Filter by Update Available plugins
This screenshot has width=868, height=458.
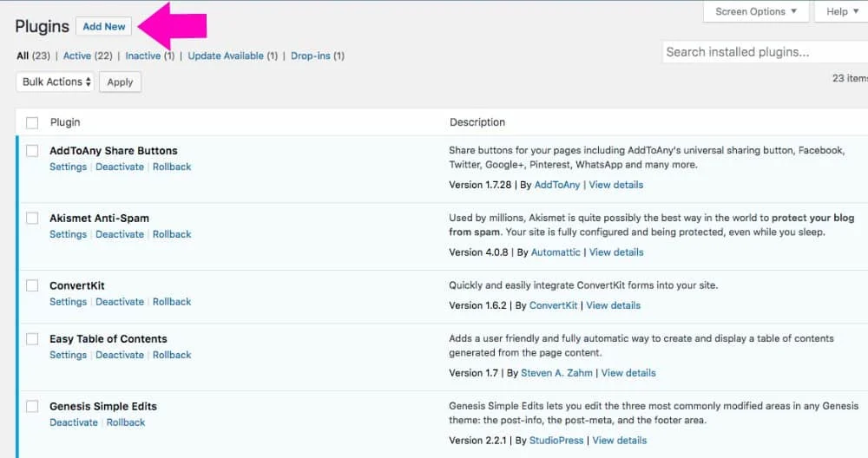click(226, 56)
